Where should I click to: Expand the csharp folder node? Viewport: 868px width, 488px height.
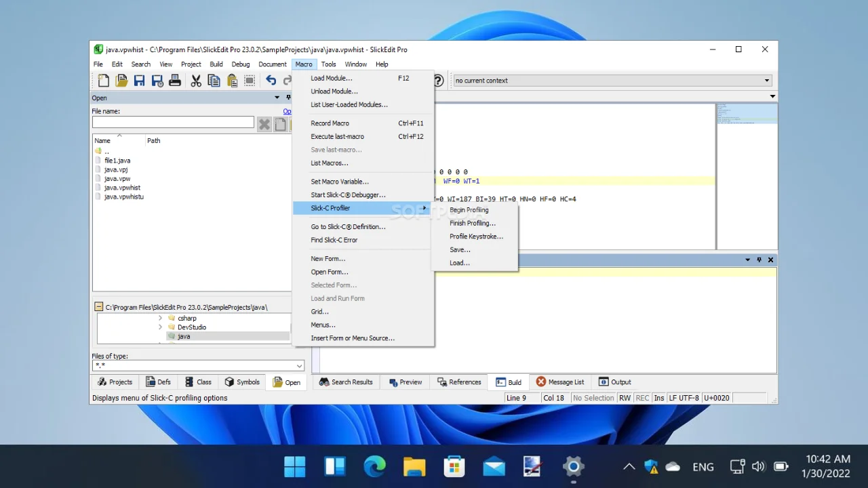click(x=161, y=318)
